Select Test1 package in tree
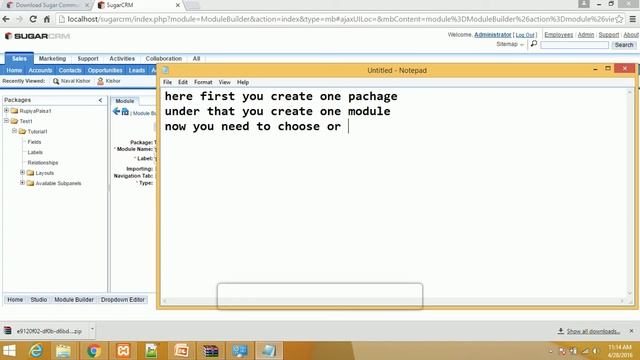This screenshot has height=360, width=640. [26, 121]
